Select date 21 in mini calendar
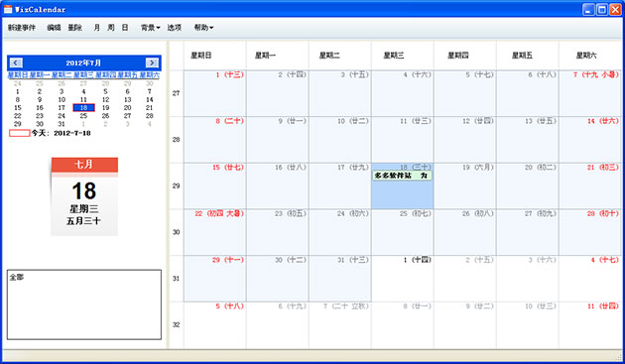 [150, 108]
